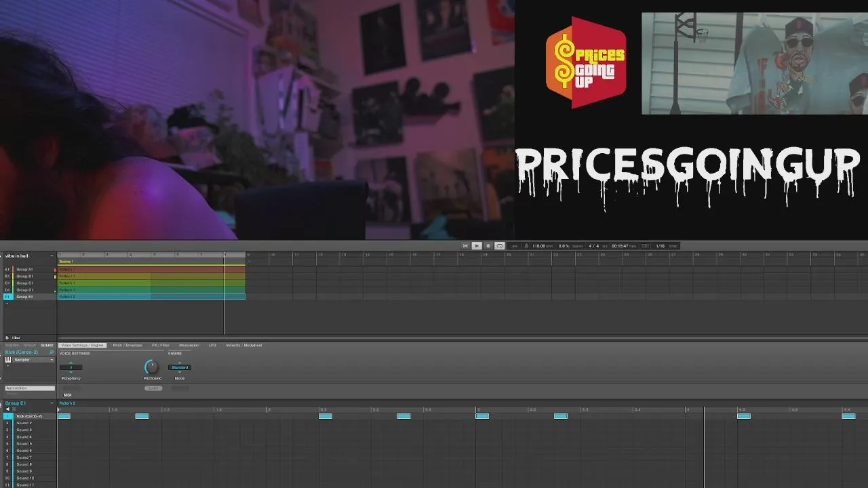Select the Group A1 Pattern 1 clip
This screenshot has width=868, height=488.
coord(151,269)
